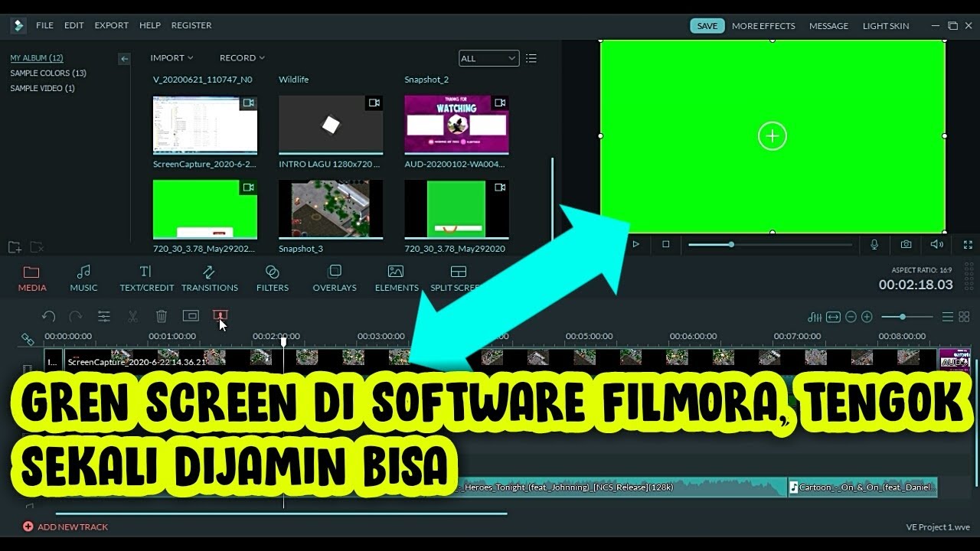The height and width of the screenshot is (551, 980).
Task: Open the HELP menu
Action: [x=150, y=25]
